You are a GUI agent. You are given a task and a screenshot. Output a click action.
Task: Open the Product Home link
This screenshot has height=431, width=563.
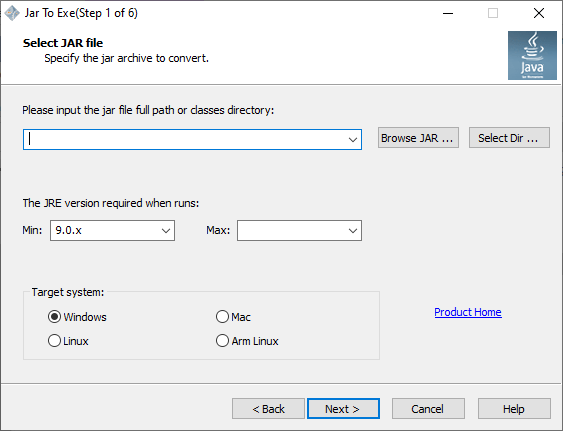[468, 312]
